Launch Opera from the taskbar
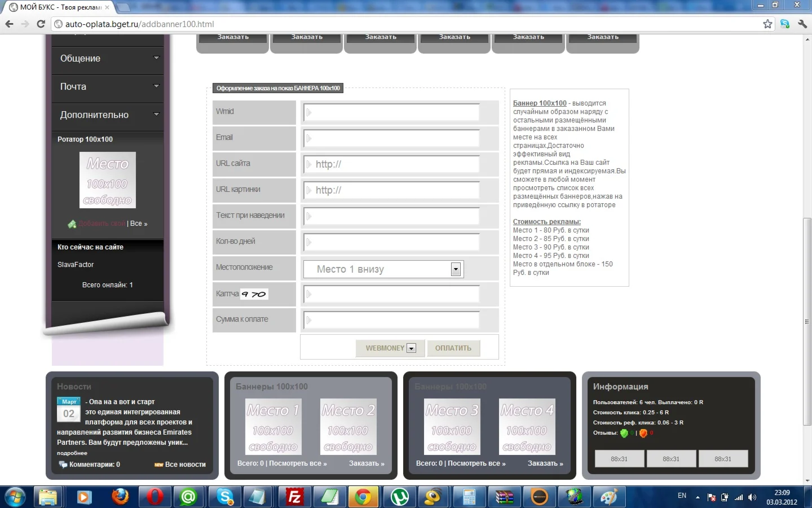Screen dimensions: 812x508 [x=155, y=497]
